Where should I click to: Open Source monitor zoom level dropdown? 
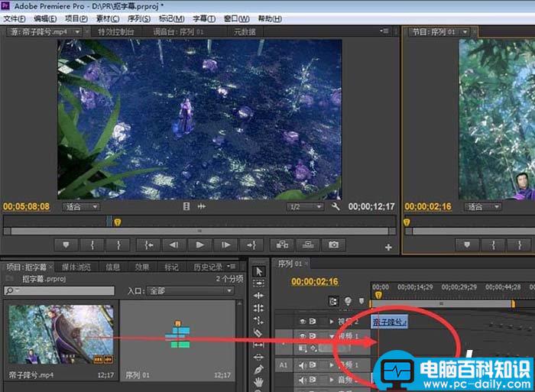pos(81,207)
